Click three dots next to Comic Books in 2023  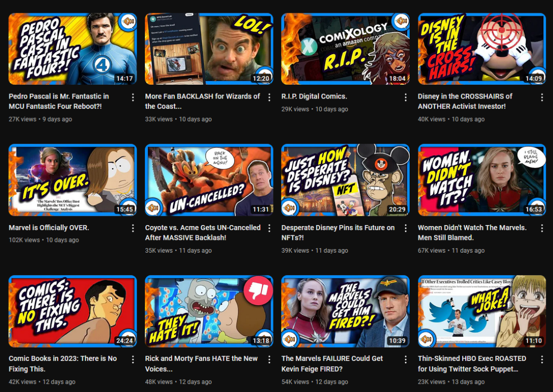(133, 359)
